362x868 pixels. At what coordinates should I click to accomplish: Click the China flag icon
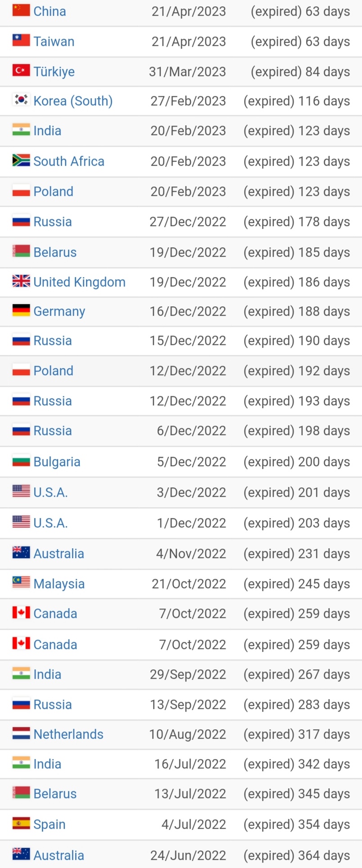(x=21, y=10)
